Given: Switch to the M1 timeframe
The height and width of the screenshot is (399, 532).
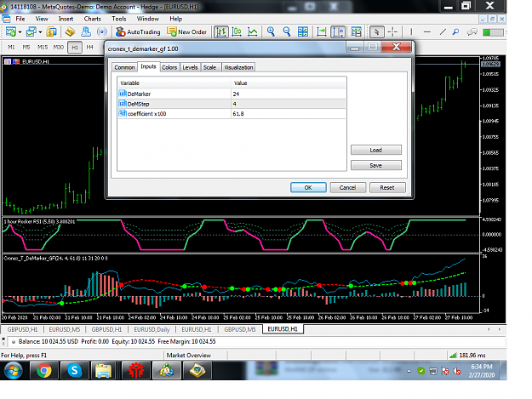Looking at the screenshot, I should (11, 47).
